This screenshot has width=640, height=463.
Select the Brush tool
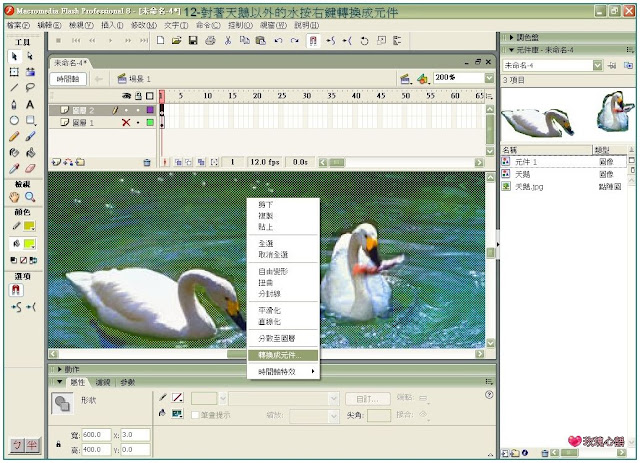30,136
